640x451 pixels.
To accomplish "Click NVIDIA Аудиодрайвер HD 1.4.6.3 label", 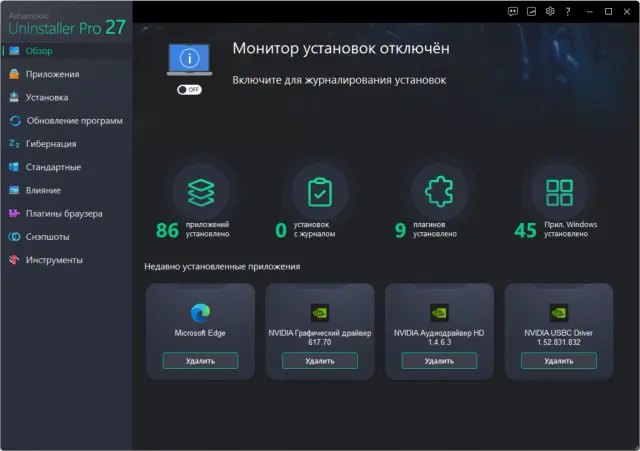I will tap(439, 338).
